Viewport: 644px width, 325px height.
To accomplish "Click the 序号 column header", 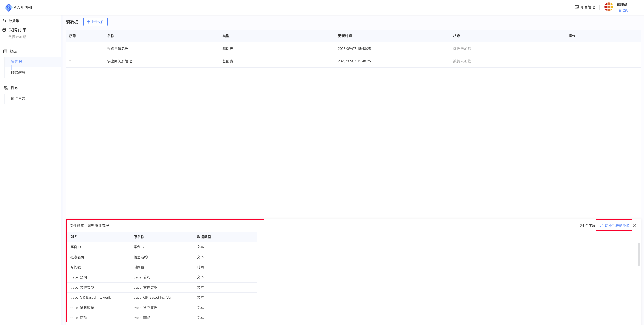I will click(x=73, y=36).
